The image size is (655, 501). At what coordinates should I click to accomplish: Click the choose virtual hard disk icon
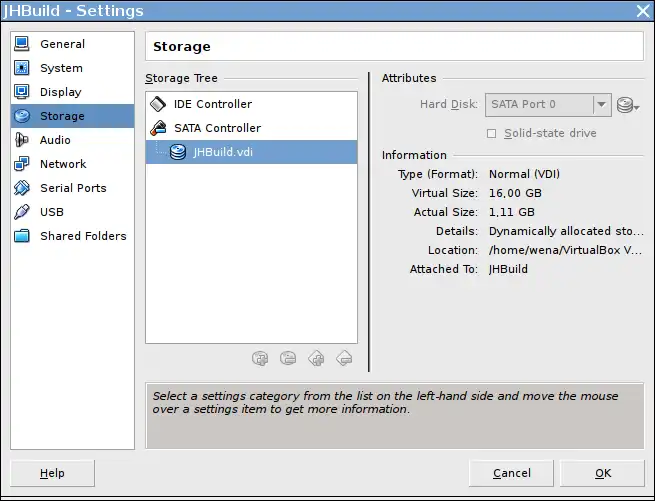pyautogui.click(x=627, y=105)
